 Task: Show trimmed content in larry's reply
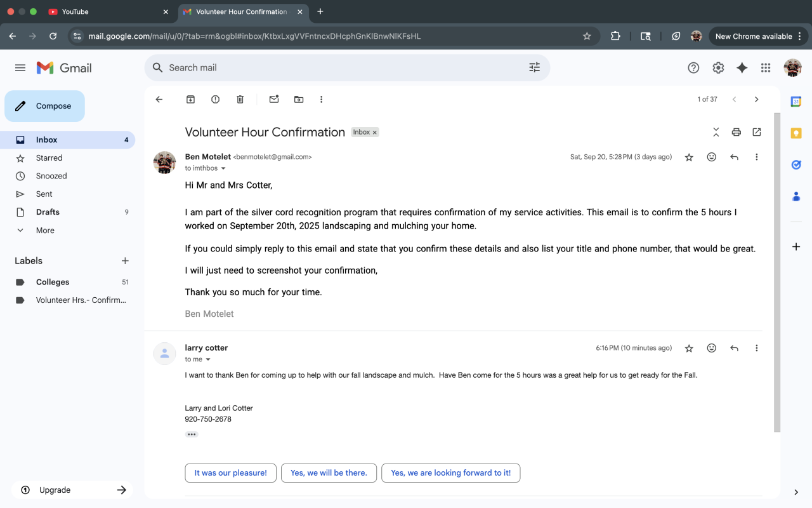pyautogui.click(x=192, y=434)
